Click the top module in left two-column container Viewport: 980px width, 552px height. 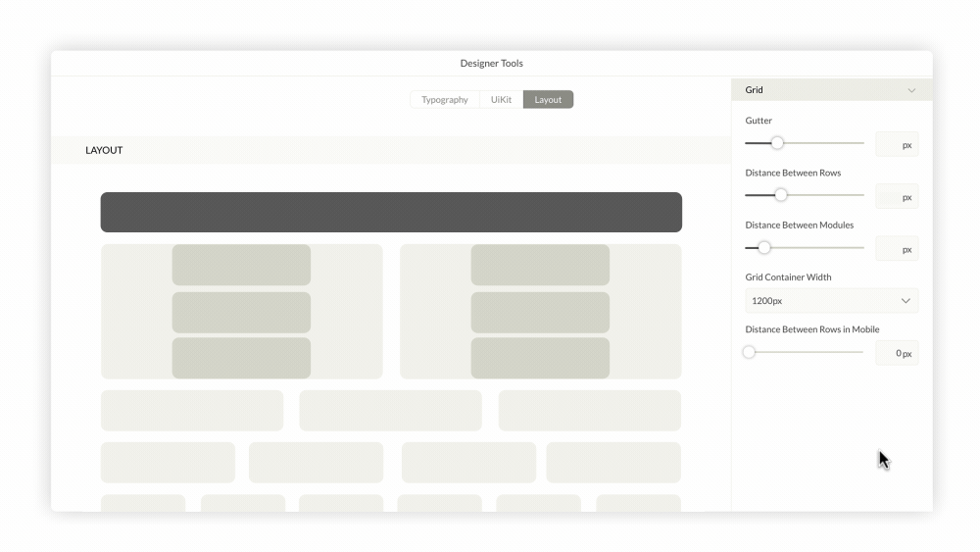point(241,265)
